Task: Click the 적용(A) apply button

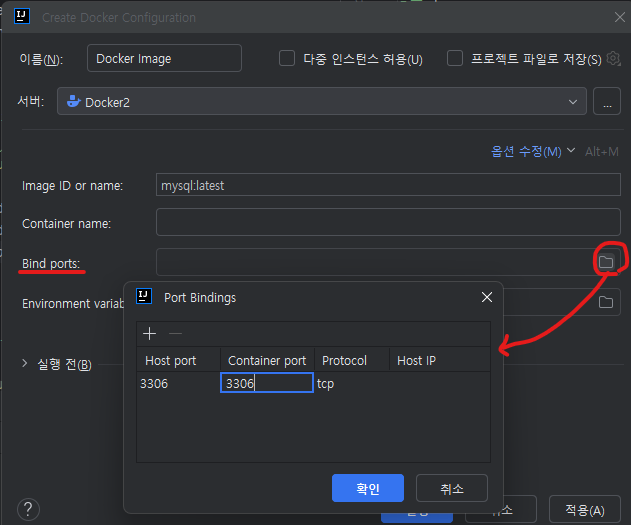Action: coord(585,510)
